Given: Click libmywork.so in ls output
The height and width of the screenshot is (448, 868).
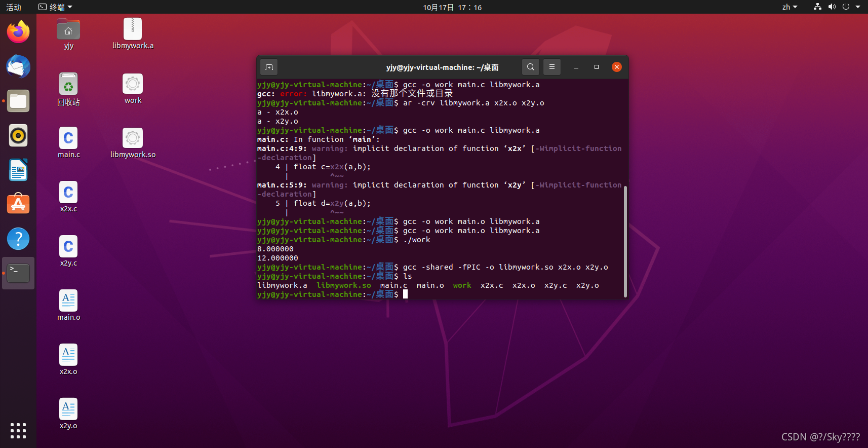Looking at the screenshot, I should coord(344,285).
